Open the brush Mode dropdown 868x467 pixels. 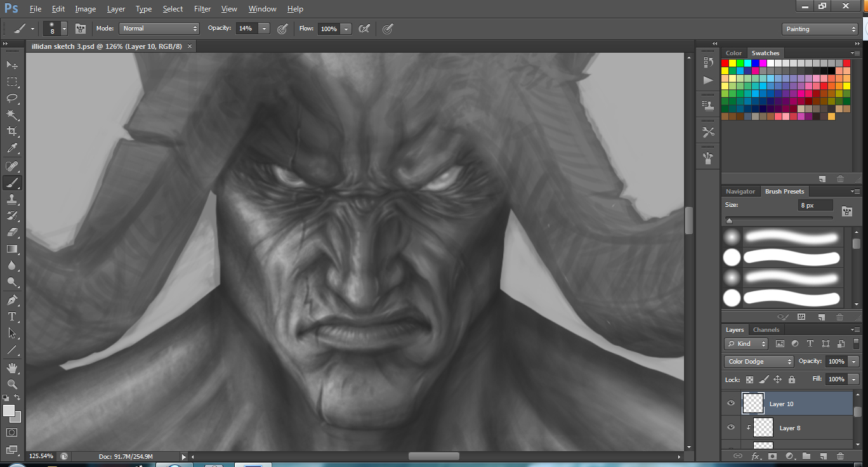coord(159,29)
